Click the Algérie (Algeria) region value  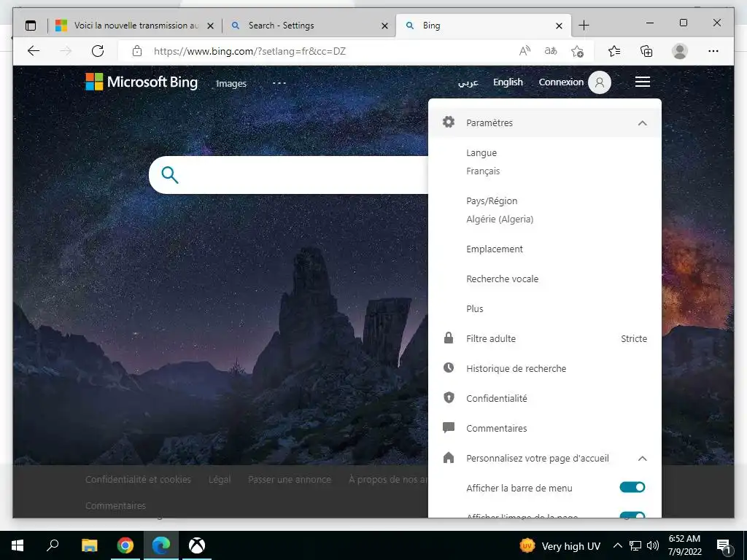coord(500,219)
